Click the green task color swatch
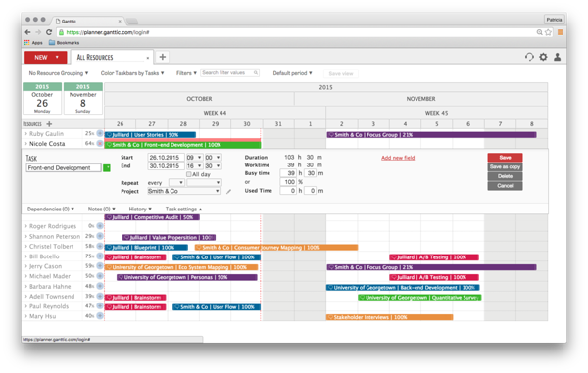 (107, 168)
